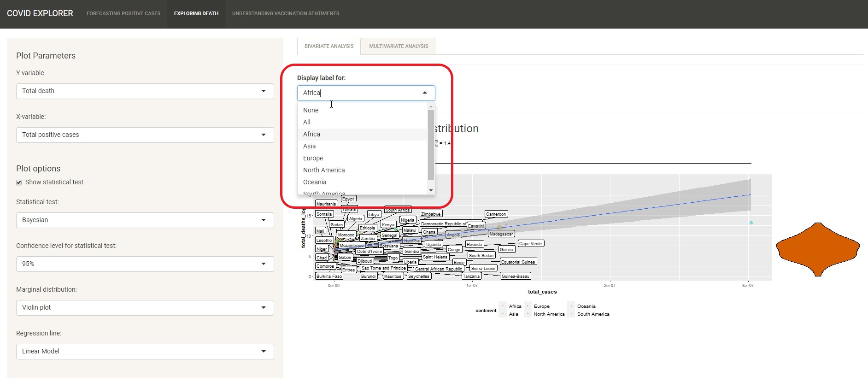The width and height of the screenshot is (868, 388).
Task: Select Europe in the label dropdown
Action: 313,158
